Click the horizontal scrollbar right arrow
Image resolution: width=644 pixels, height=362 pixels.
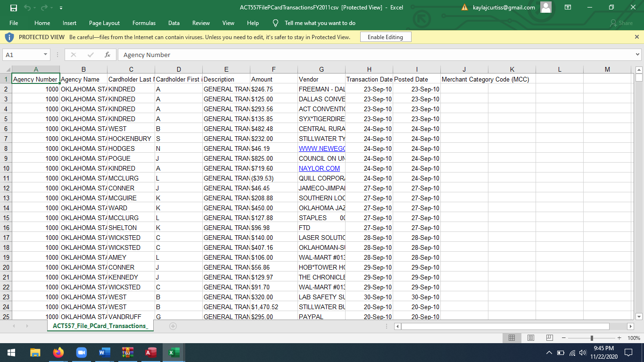[x=631, y=326]
